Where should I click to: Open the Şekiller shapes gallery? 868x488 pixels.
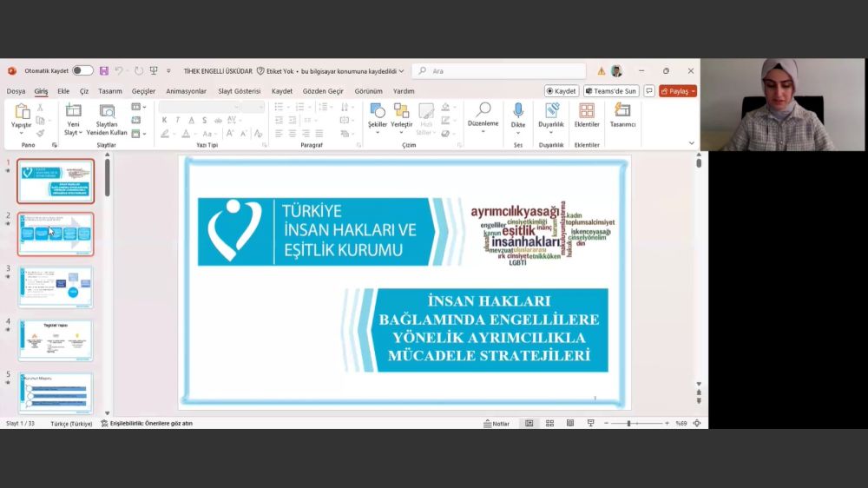[378, 118]
